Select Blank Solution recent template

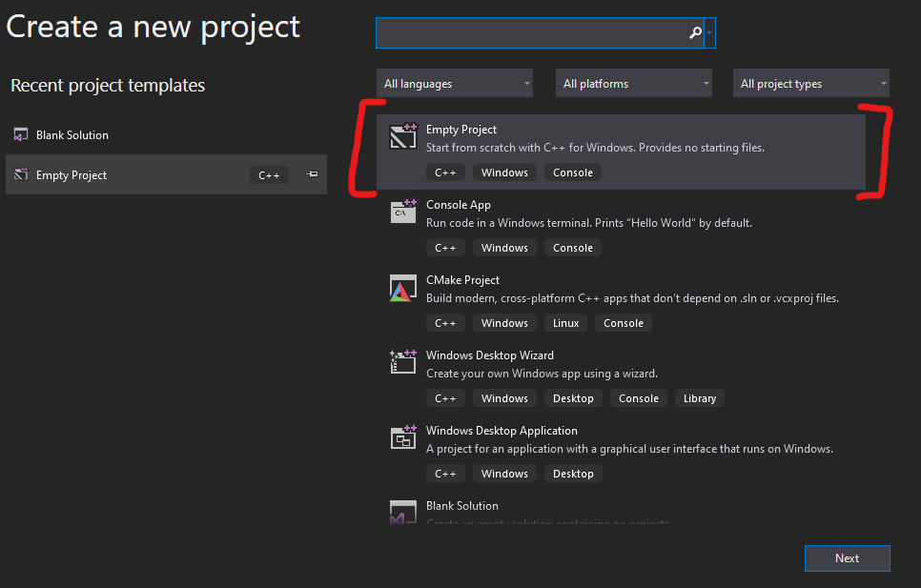point(166,135)
